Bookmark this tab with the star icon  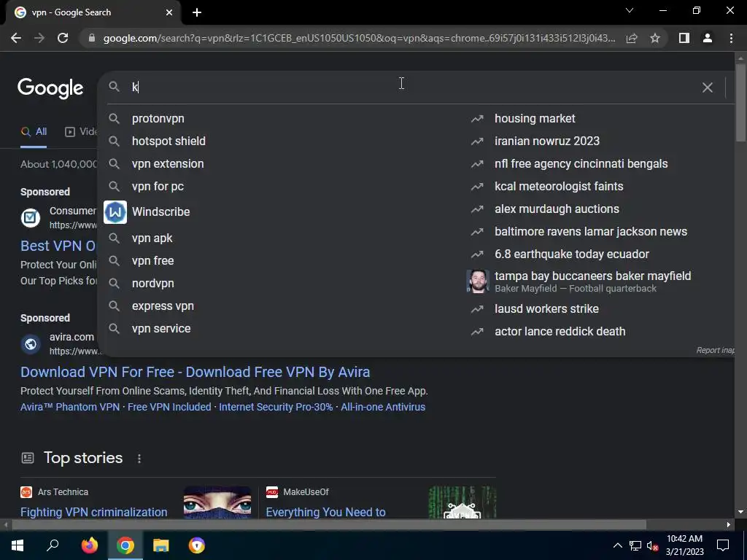point(655,38)
